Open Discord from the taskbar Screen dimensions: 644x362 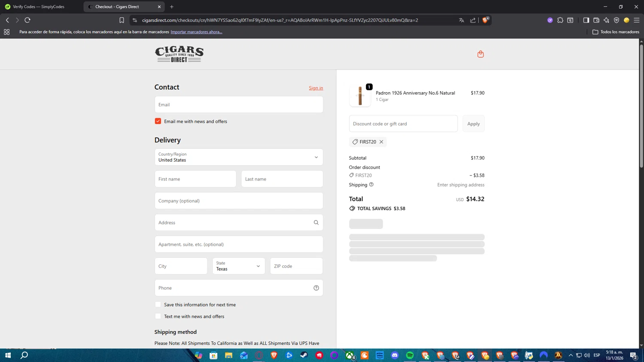coord(395,355)
